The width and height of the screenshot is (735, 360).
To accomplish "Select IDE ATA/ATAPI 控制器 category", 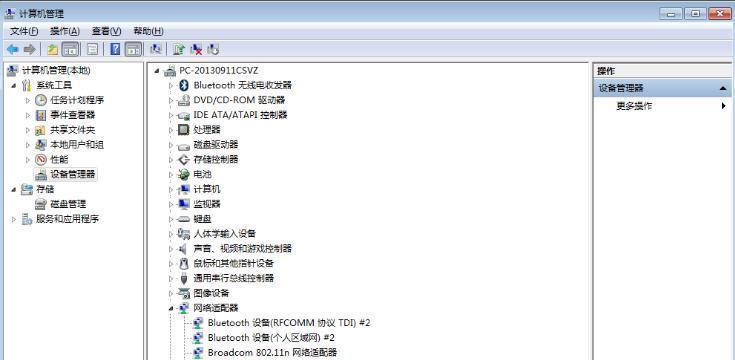I will [x=240, y=115].
